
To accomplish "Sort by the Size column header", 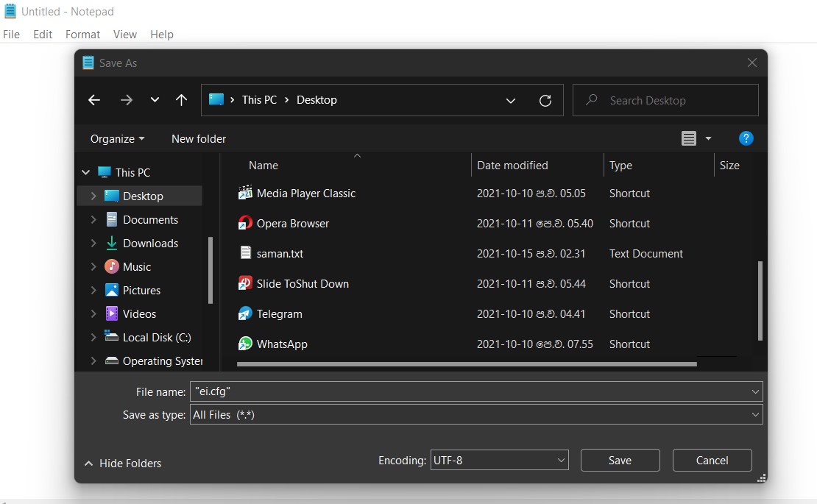I will [729, 166].
